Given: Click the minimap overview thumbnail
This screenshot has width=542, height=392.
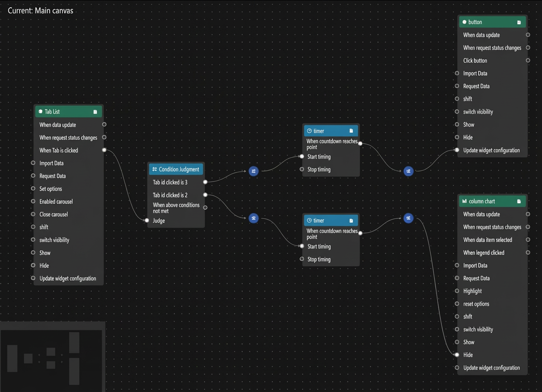Looking at the screenshot, I should tap(53, 357).
